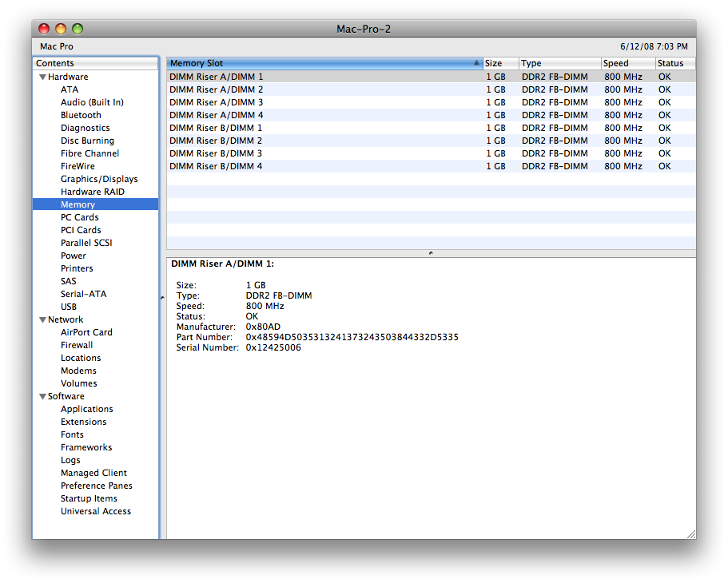Image resolution: width=728 pixels, height=583 pixels.
Task: Open Serial-ATA information
Action: point(84,294)
